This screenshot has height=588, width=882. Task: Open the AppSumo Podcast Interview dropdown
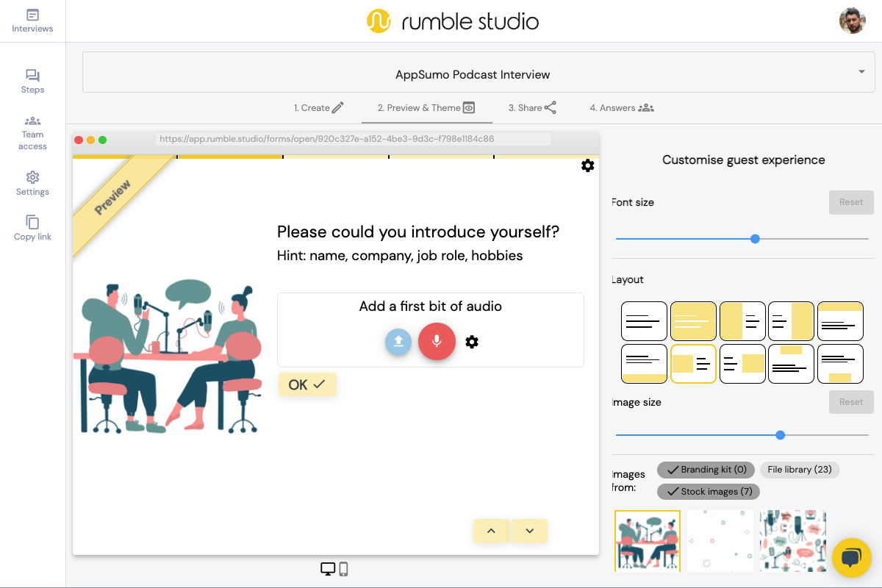(861, 72)
